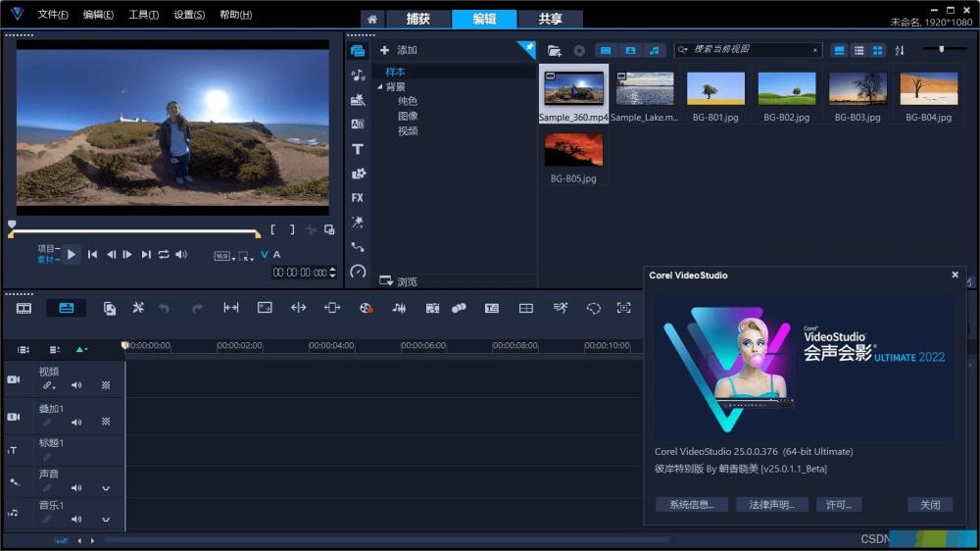
Task: Open the 视频 track ripple link dropdown
Action: point(54,388)
